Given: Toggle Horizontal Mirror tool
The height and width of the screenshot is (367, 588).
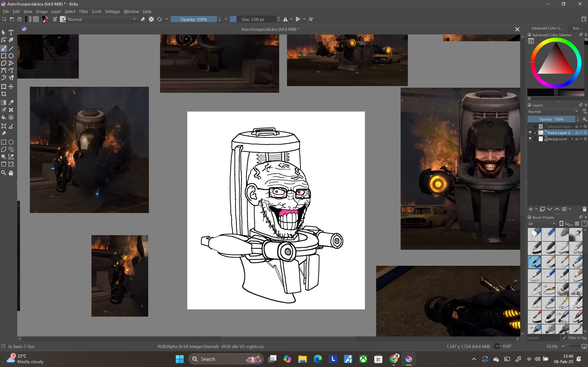Looking at the screenshot, I should point(285,19).
